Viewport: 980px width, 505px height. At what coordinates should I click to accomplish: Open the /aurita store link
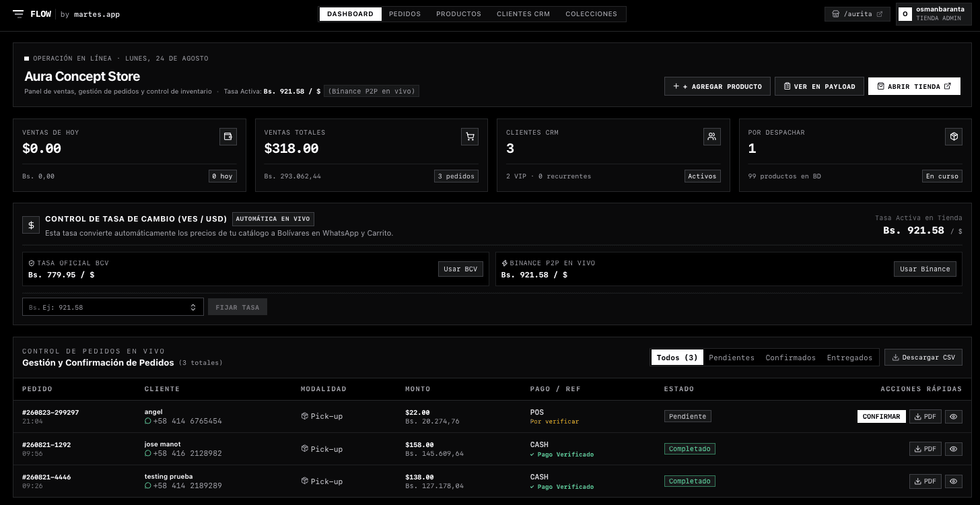pyautogui.click(x=858, y=13)
